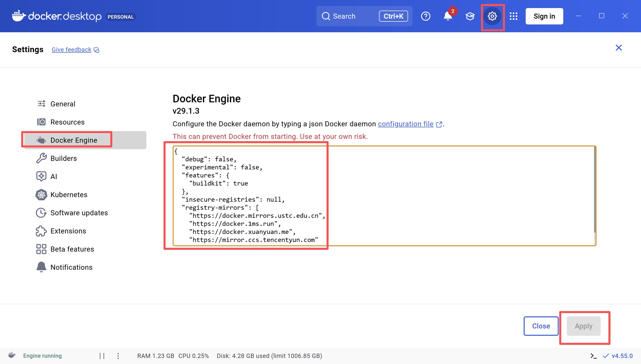This screenshot has width=641, height=364.
Task: Open the terminal icon in status bar
Action: (x=594, y=356)
